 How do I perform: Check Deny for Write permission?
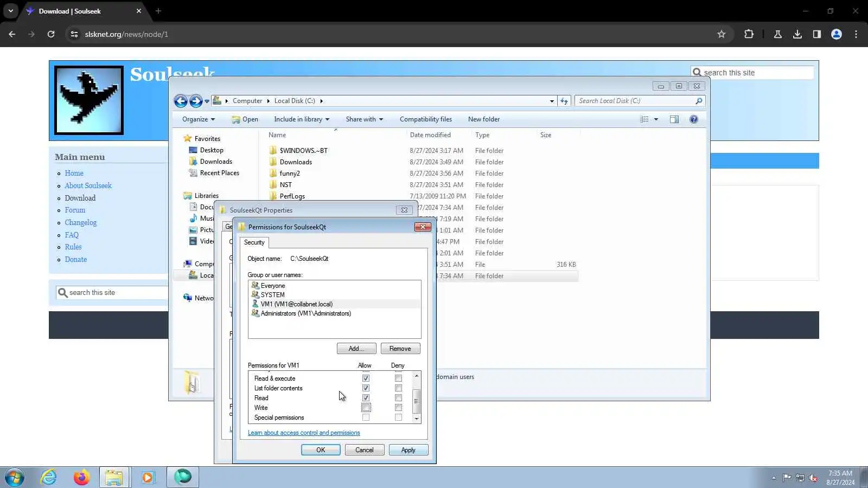coord(398,408)
